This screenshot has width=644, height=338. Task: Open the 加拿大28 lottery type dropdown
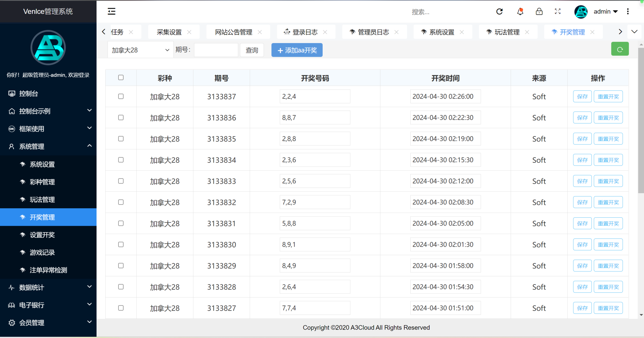[x=140, y=50]
